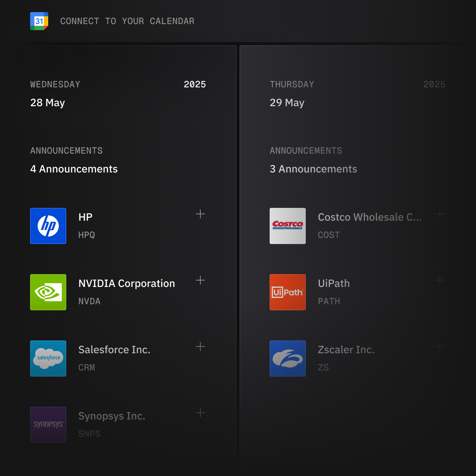This screenshot has height=476, width=476.
Task: Click 2025 in the Thursday panel
Action: (434, 84)
